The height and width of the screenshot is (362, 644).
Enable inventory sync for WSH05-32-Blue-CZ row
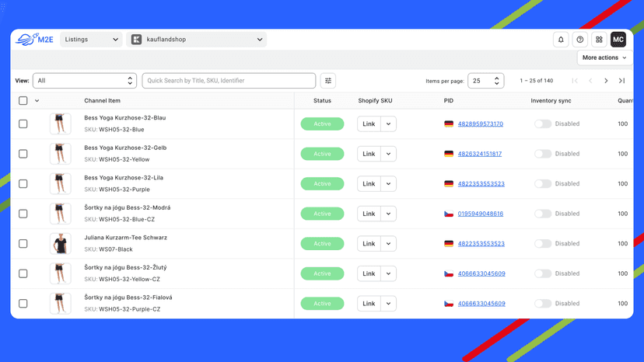543,214
